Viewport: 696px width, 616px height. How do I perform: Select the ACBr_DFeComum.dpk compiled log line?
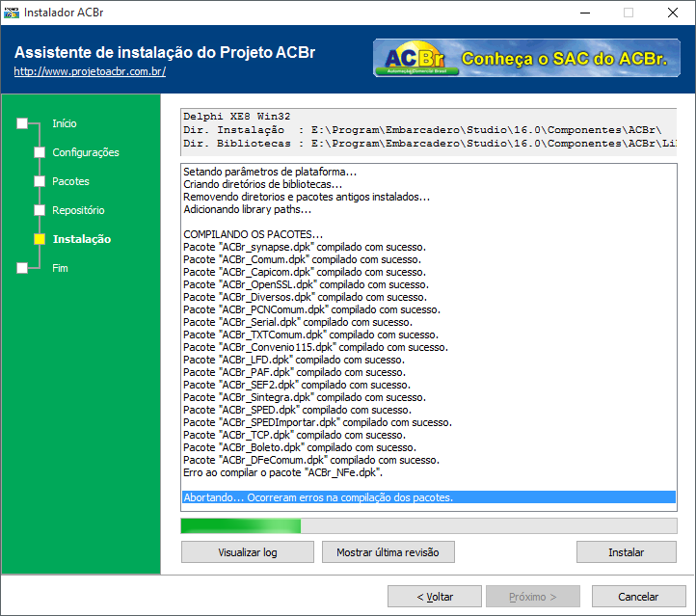311,460
